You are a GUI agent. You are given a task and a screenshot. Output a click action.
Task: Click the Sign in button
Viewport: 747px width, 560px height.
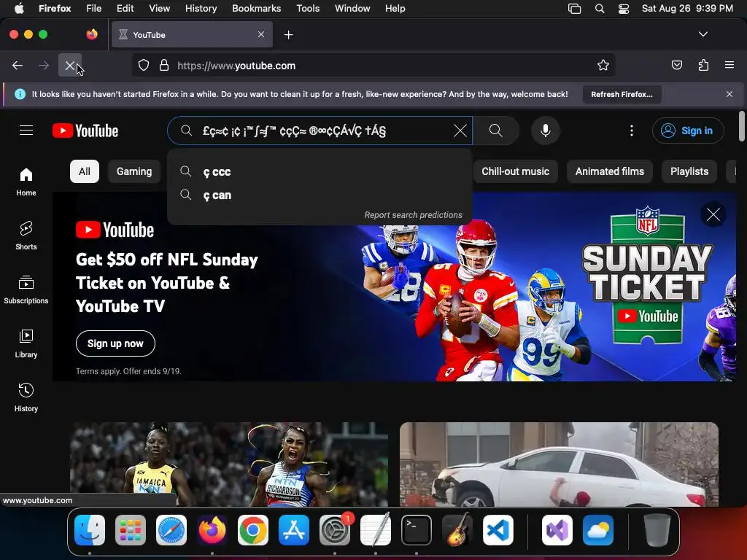click(688, 131)
